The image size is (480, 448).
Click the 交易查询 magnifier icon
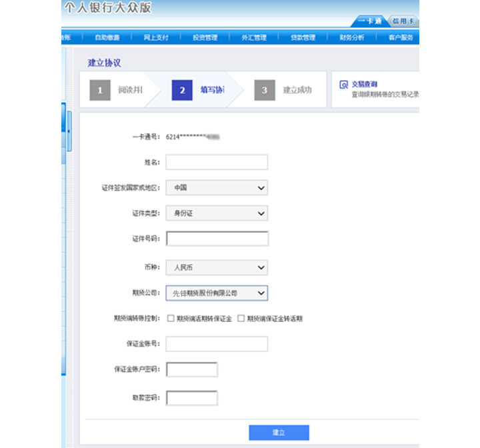pos(343,85)
